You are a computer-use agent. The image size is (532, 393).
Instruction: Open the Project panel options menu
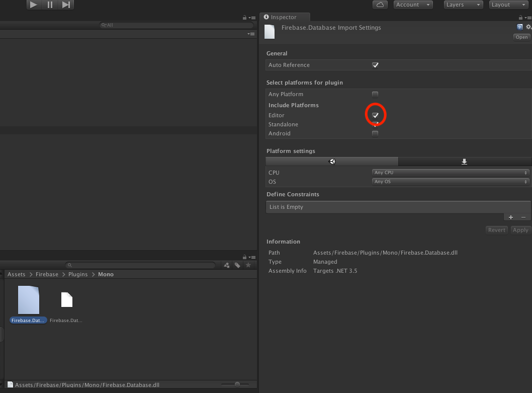click(x=252, y=257)
